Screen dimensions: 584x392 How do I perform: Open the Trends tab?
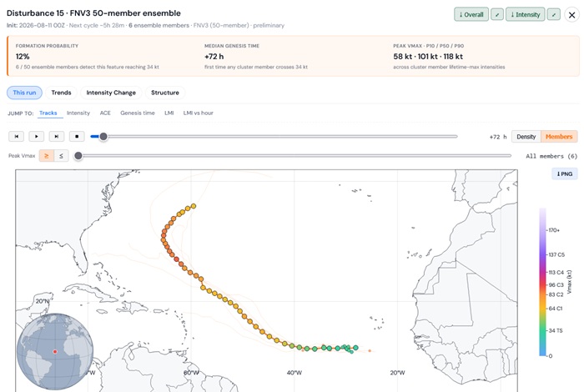(x=61, y=93)
